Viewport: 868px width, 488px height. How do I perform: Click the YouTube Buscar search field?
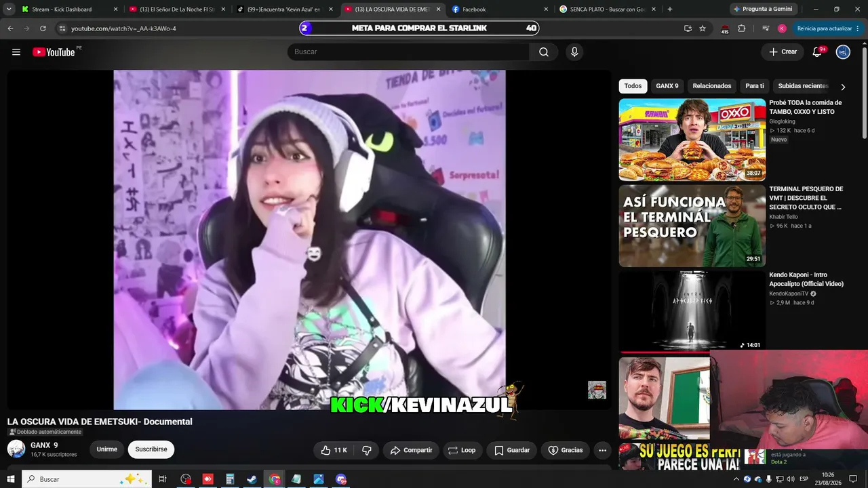(408, 52)
